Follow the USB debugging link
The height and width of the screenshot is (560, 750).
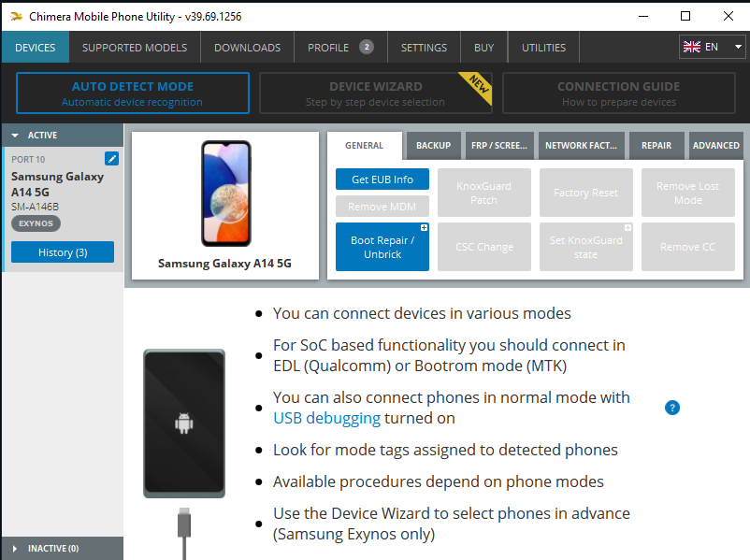[326, 418]
